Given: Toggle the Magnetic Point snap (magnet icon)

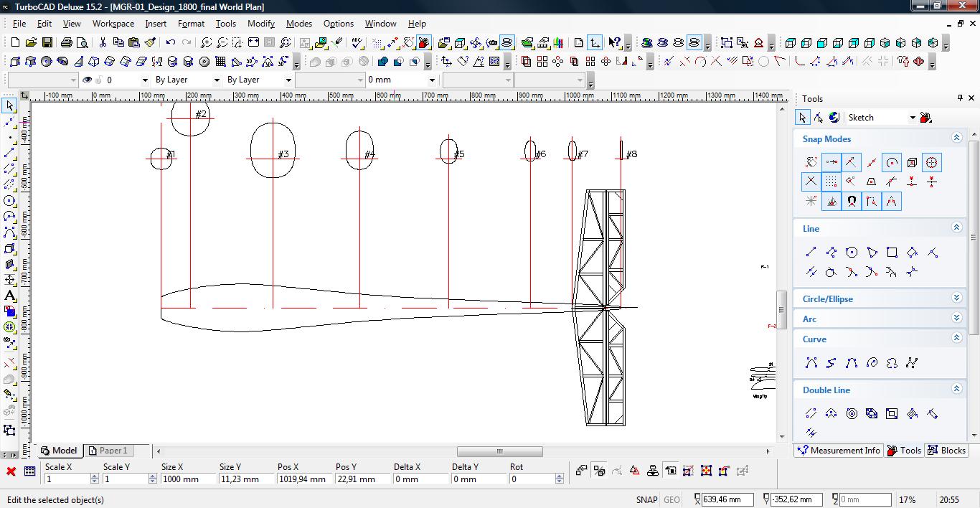Looking at the screenshot, I should tap(852, 202).
